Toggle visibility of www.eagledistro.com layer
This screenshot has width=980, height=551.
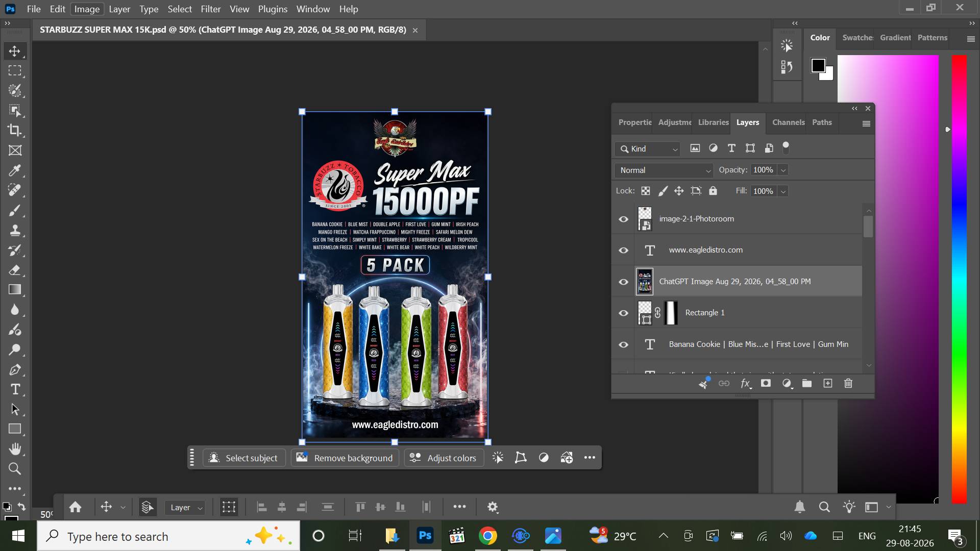[x=623, y=251]
